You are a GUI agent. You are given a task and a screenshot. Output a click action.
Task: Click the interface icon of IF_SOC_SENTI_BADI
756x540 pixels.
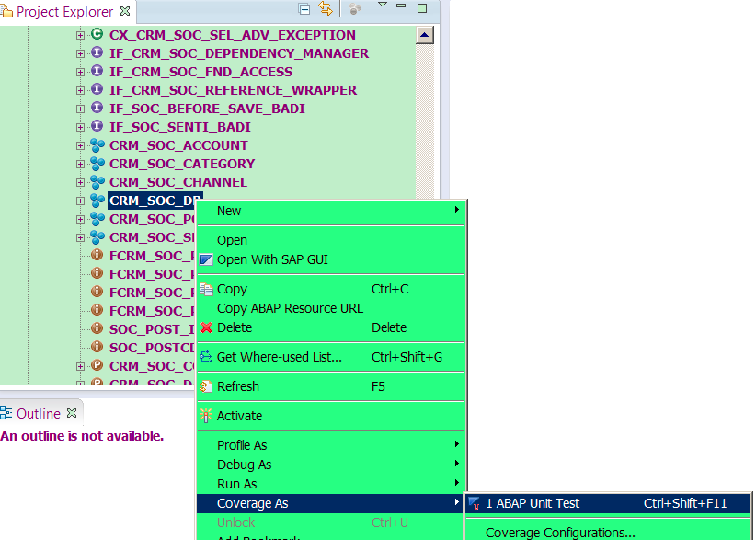[x=97, y=126]
